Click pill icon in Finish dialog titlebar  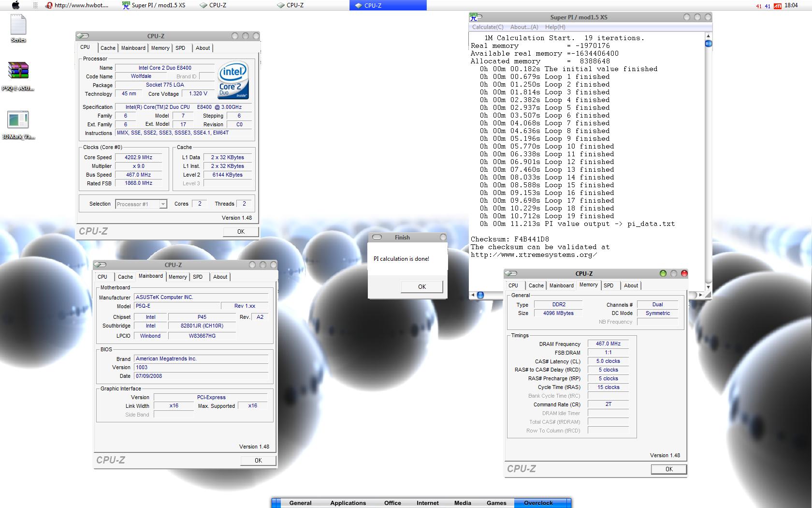point(377,238)
